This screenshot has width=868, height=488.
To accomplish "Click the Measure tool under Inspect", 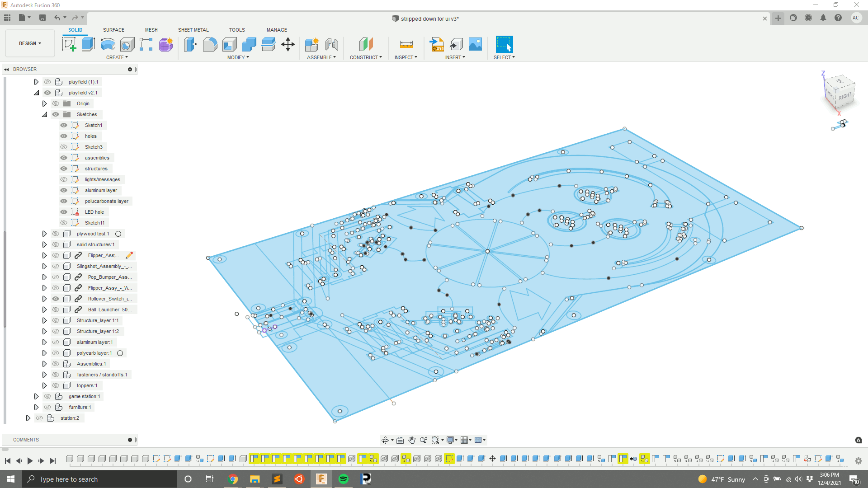I will click(406, 44).
